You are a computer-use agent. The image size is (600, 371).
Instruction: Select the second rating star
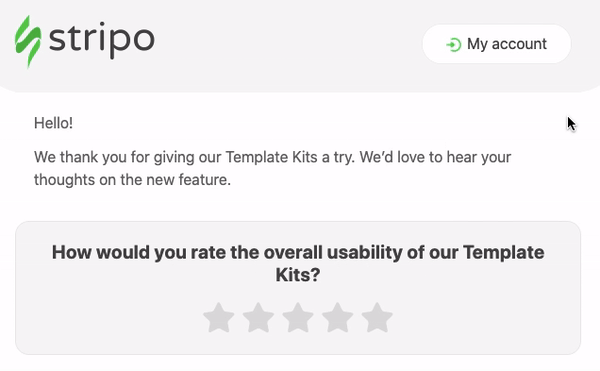coord(258,317)
